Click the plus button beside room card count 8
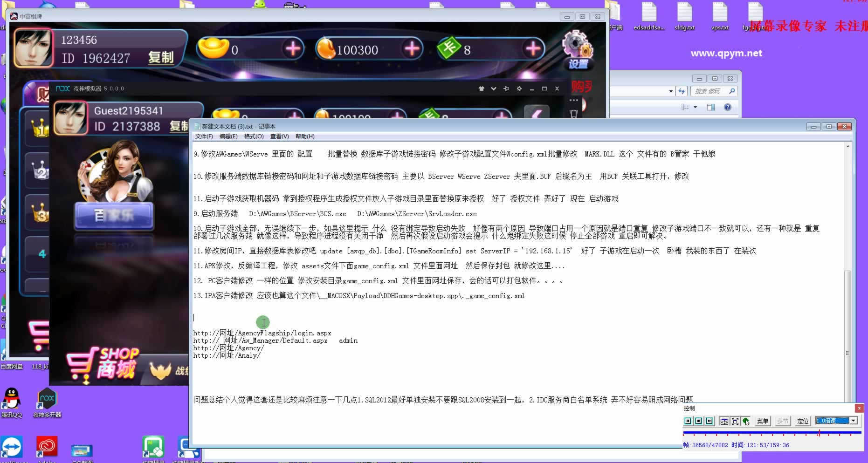The width and height of the screenshot is (868, 463). click(533, 48)
